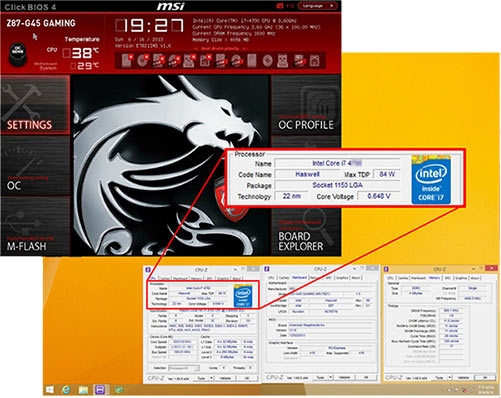Click CPU-Z title icon in Mainboard window
Viewport: 501px width, 398px height.
tap(267, 269)
